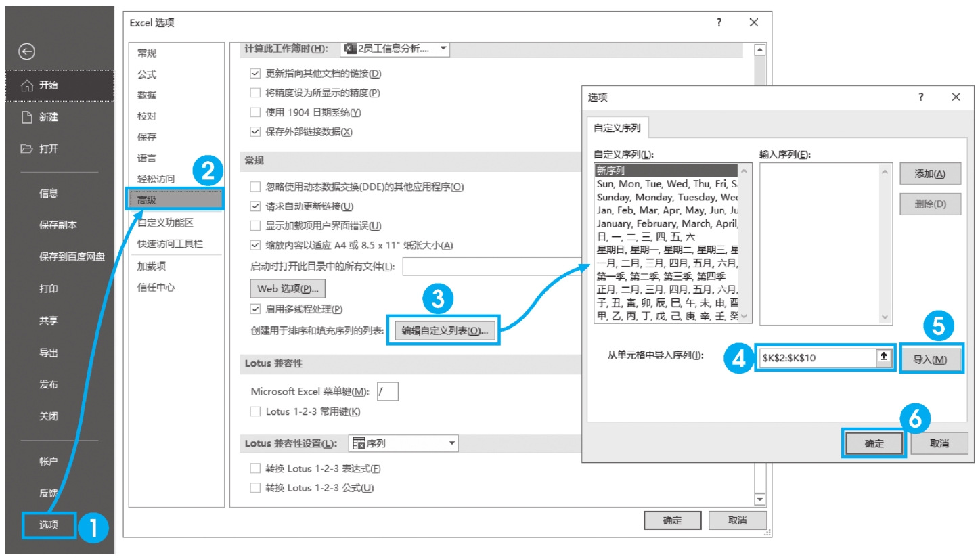Click the help icon in the 选项 dialog
This screenshot has height=559, width=980.
pyautogui.click(x=921, y=97)
